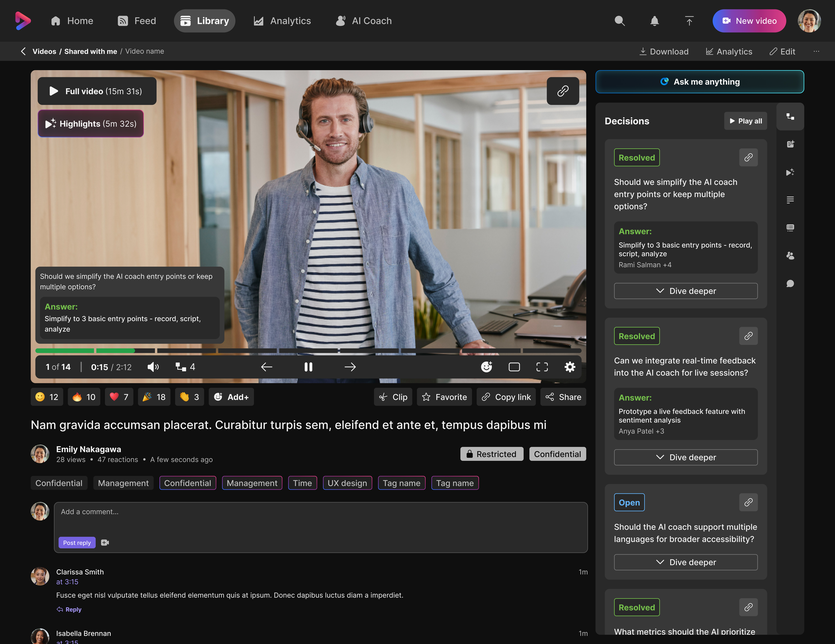
Task: Open captions panel icon in sidebar
Action: coord(790,228)
